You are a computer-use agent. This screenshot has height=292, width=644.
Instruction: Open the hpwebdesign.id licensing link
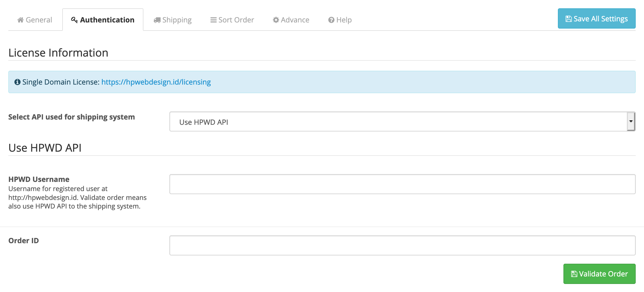tap(156, 82)
